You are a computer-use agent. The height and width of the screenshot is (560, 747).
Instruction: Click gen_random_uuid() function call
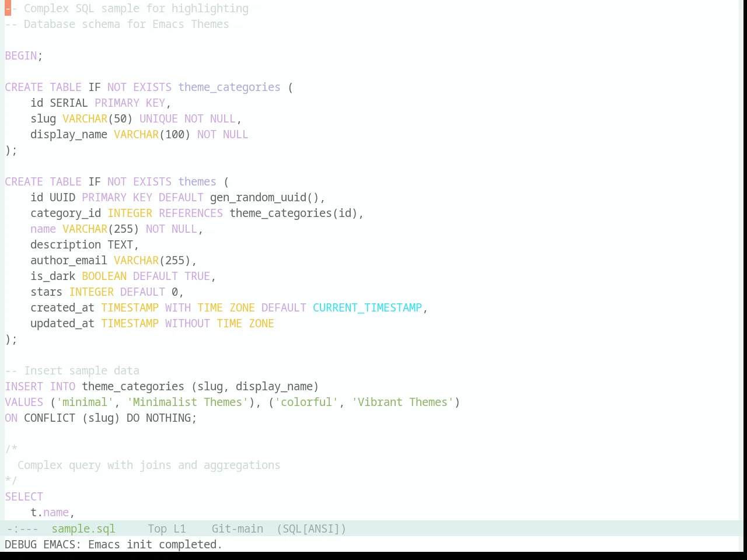264,197
